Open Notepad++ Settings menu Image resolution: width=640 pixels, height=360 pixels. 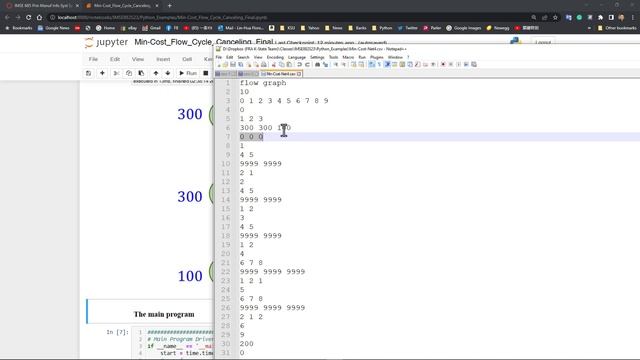[x=317, y=57]
